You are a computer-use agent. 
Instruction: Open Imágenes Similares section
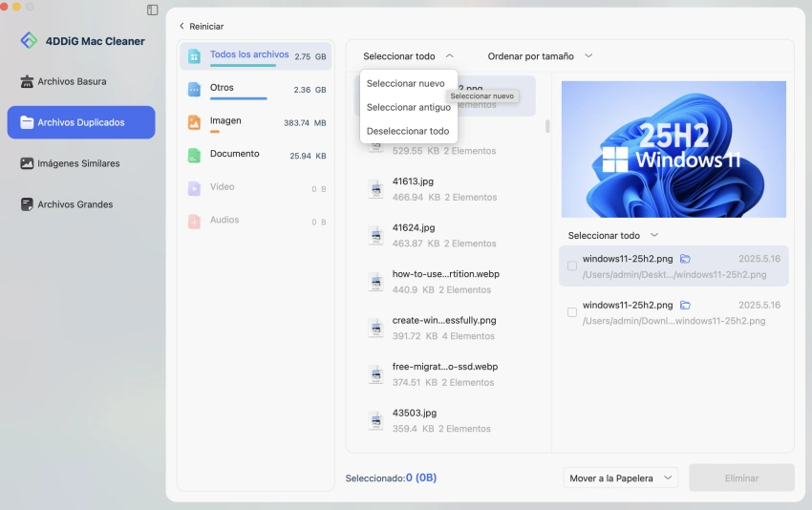(x=81, y=163)
